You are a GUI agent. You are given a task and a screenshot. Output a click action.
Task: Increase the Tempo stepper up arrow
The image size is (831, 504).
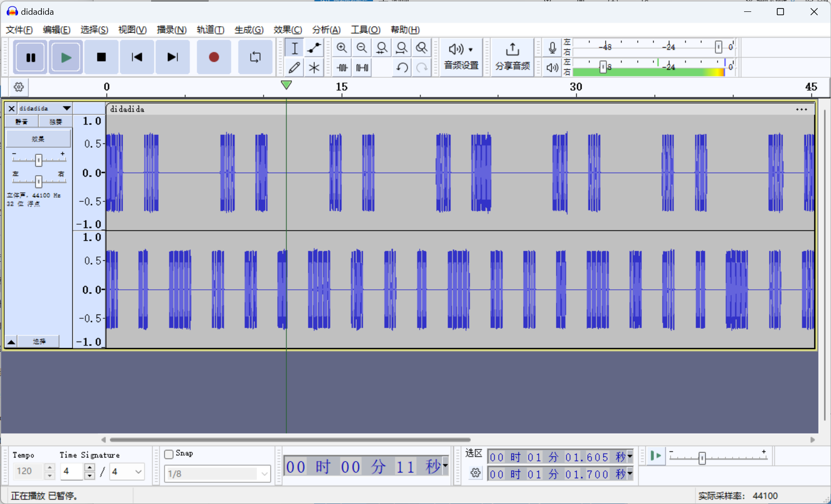point(49,467)
